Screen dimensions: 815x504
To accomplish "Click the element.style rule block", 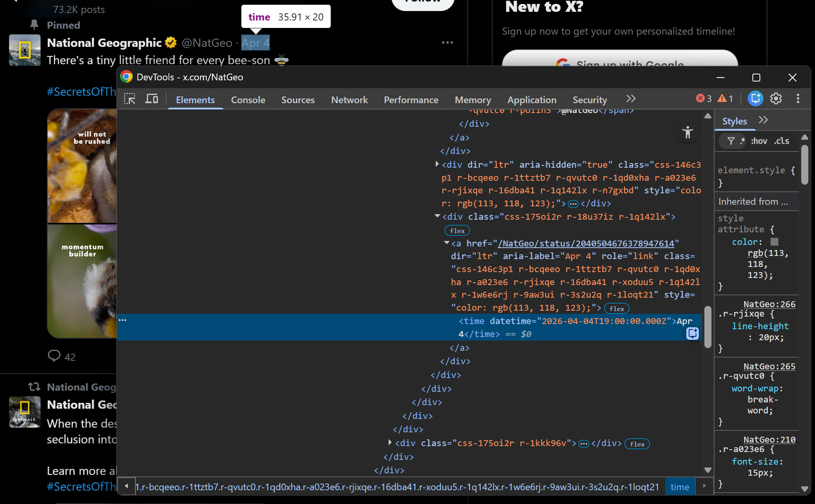I will point(756,176).
